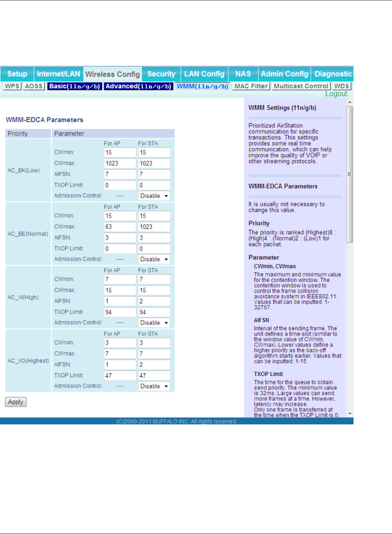Click AC_BK AIFSN For STA field
Viewport: 392px width, 534px height.
pyautogui.click(x=154, y=174)
